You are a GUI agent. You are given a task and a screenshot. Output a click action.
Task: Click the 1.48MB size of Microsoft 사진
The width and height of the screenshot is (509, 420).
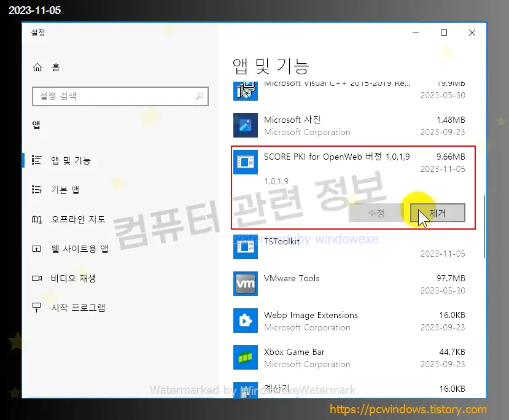click(451, 120)
